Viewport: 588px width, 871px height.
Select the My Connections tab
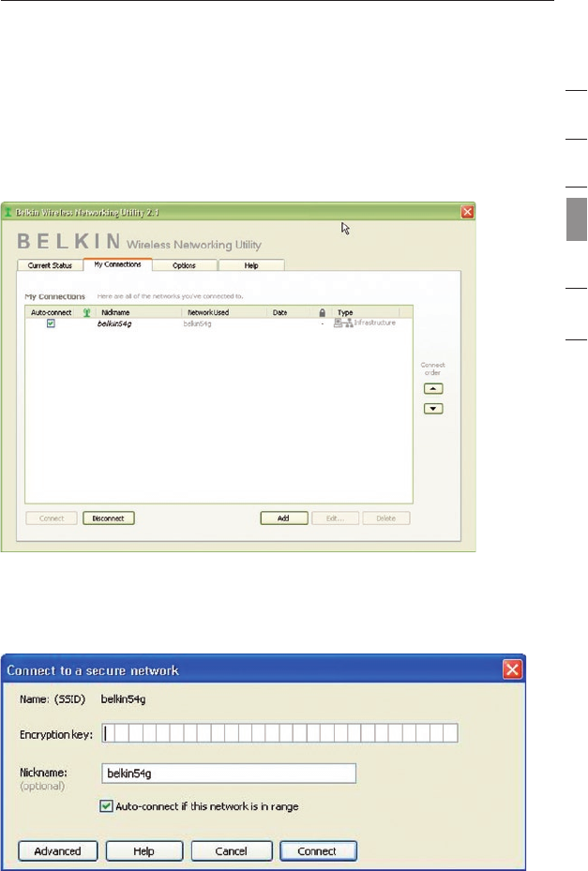(117, 264)
